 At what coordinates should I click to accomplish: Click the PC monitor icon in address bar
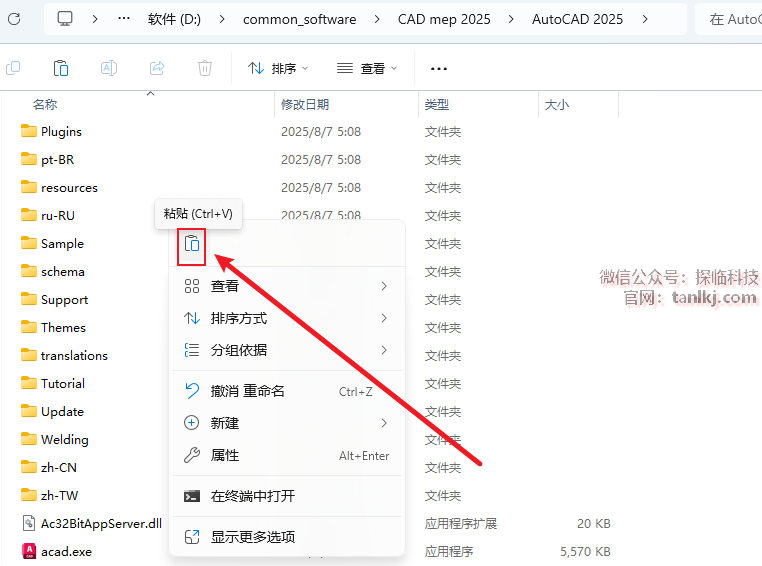(65, 19)
